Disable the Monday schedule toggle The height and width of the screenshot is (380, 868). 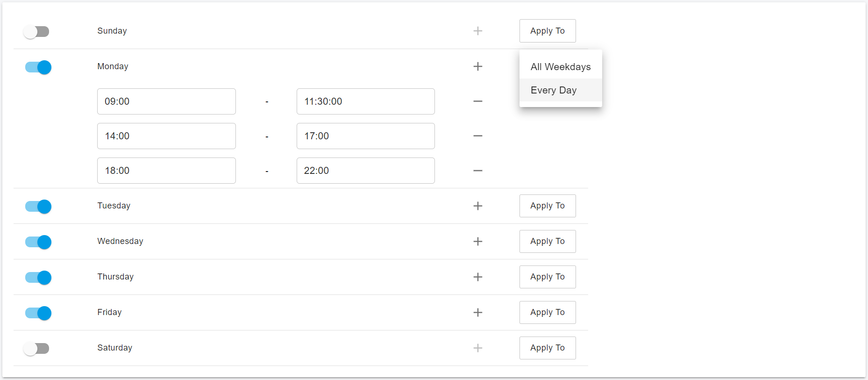click(x=37, y=67)
